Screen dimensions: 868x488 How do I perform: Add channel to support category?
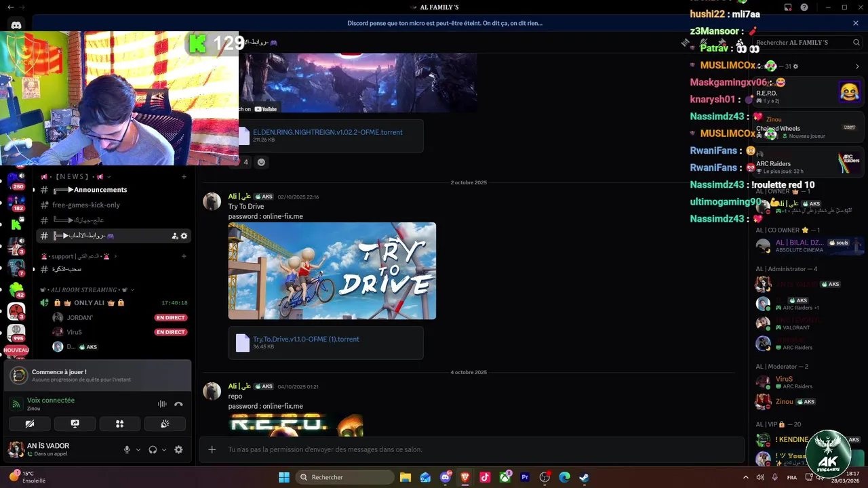[x=184, y=256]
